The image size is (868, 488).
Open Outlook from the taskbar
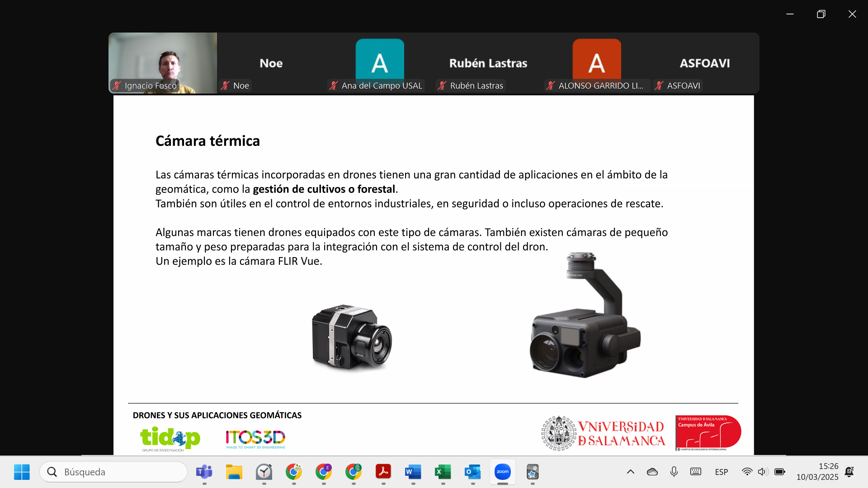click(472, 472)
